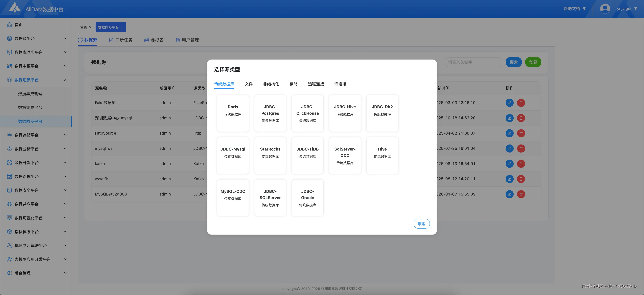Click the 后台管理 gear icon in sidebar
The width and height of the screenshot is (644, 295).
(x=9, y=273)
